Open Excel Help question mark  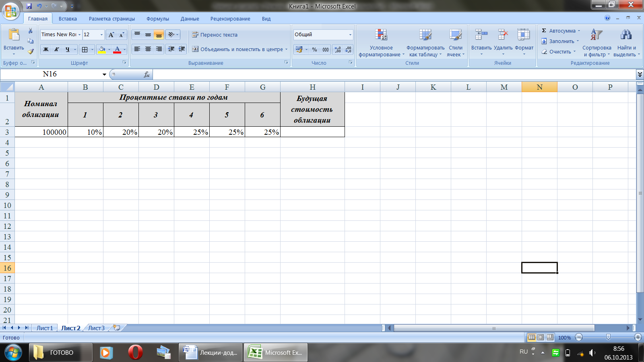pos(607,18)
